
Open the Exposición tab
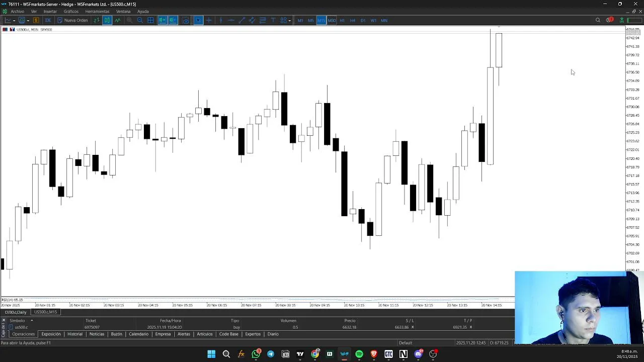coord(51,334)
